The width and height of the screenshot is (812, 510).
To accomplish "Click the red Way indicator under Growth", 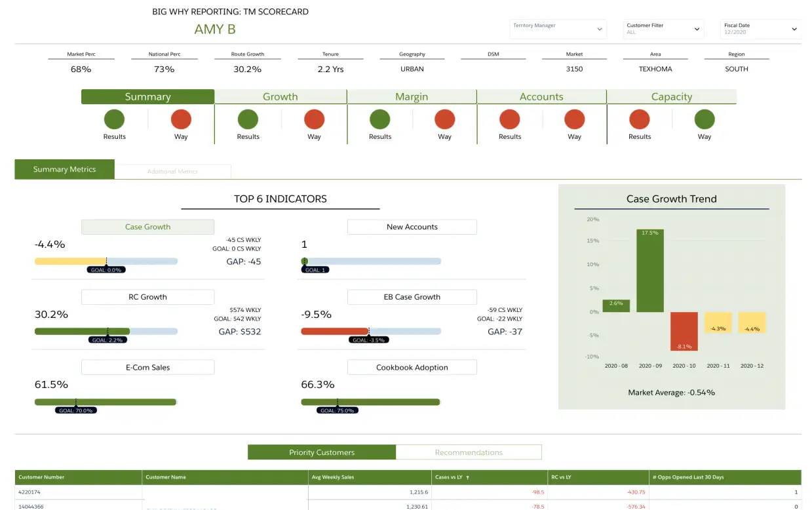I will tap(313, 121).
